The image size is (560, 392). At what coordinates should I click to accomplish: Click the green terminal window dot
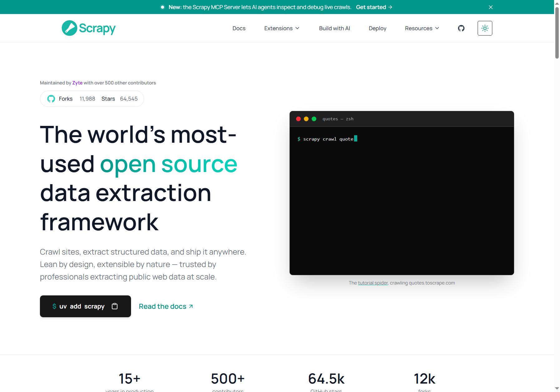tap(314, 119)
